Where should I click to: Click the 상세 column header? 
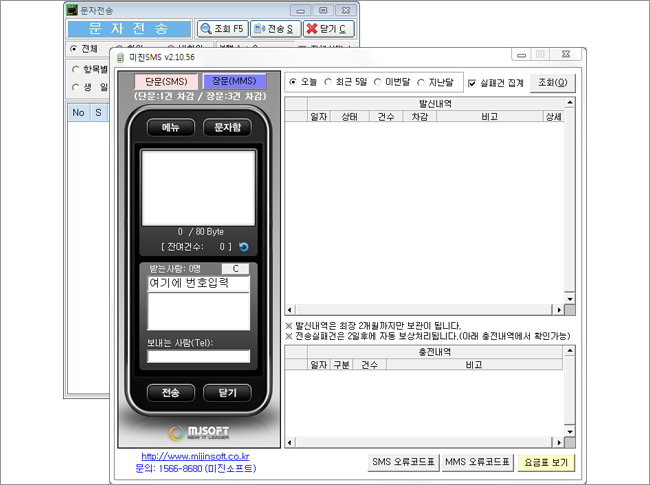click(x=553, y=117)
